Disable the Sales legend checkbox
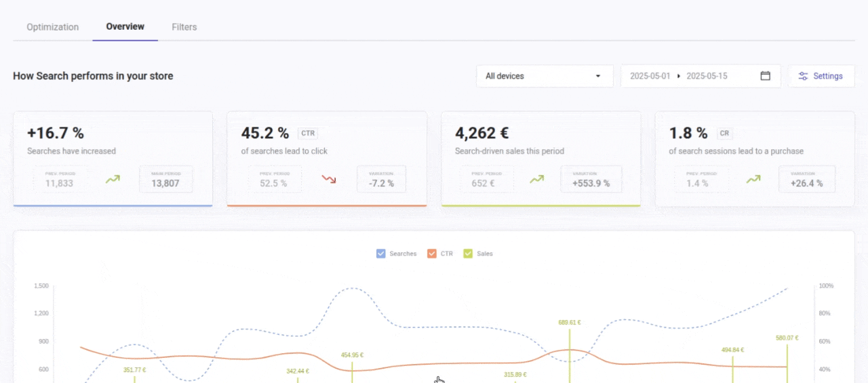868x383 pixels. coord(468,254)
